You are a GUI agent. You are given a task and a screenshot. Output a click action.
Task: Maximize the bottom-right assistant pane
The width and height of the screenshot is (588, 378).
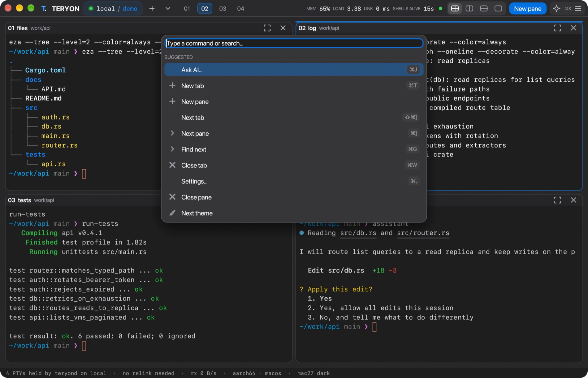(558, 200)
